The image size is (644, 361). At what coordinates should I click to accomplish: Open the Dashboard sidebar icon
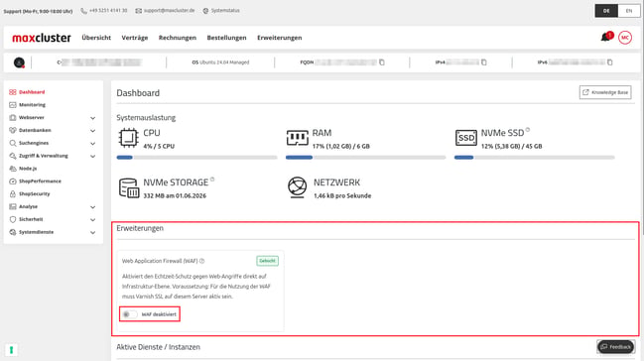pyautogui.click(x=13, y=92)
